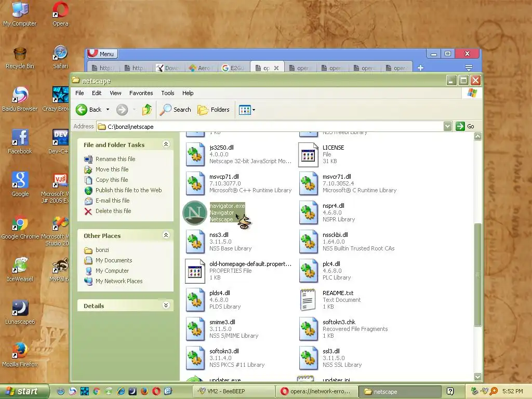Screen dimensions: 532x399
Task: Click the Go button next to address bar
Action: [465, 126]
